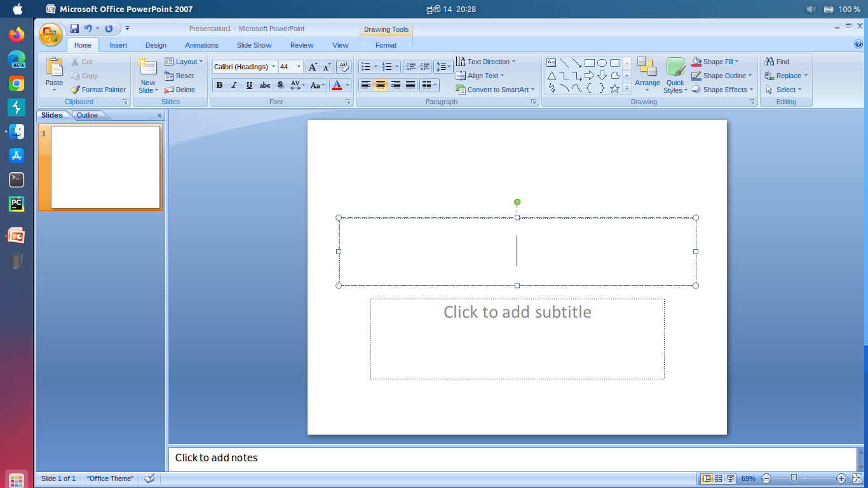Activate the Format Painter
This screenshot has height=488, width=868.
98,90
